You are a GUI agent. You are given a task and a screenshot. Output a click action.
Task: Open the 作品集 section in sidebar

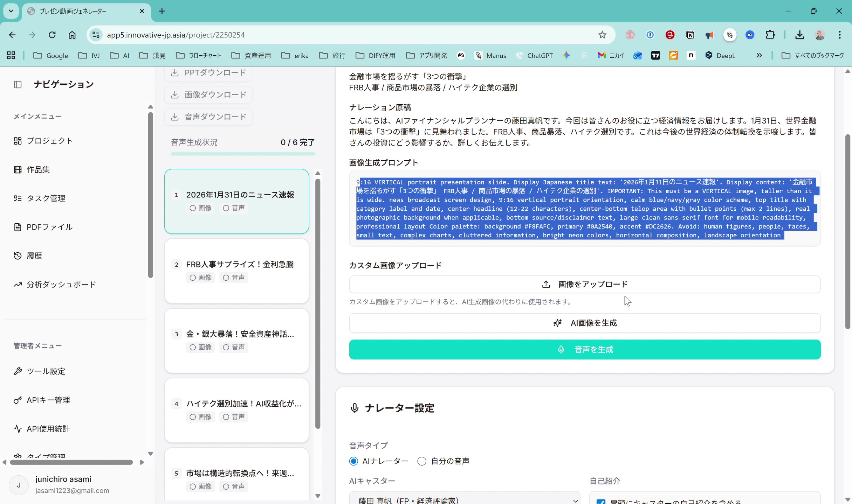coord(38,169)
